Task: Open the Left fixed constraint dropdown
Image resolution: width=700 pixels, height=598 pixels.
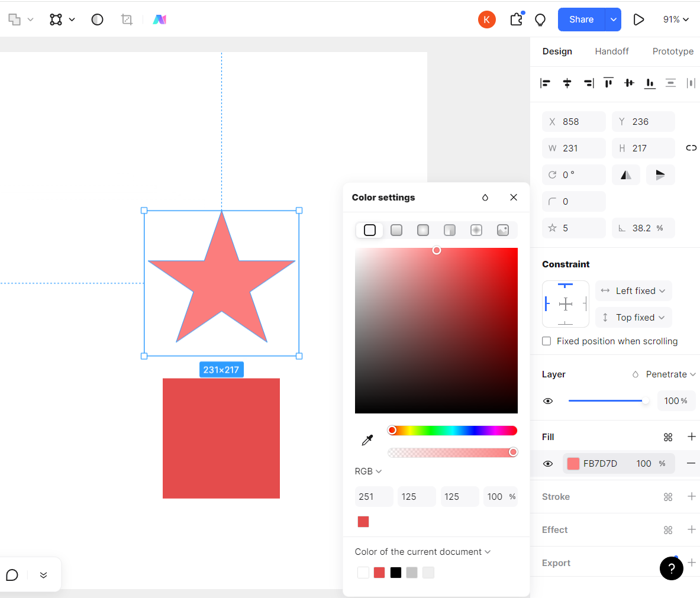Action: [634, 291]
